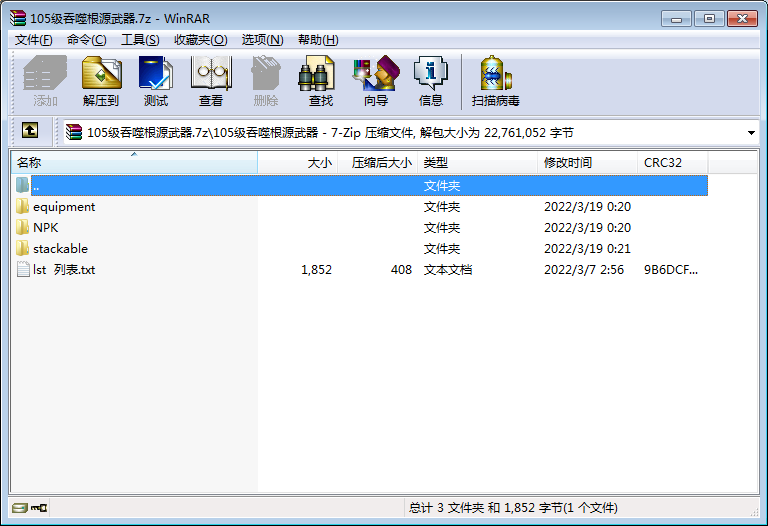Click the lst 列表.txt file icon
The height and width of the screenshot is (526, 768).
(x=23, y=269)
